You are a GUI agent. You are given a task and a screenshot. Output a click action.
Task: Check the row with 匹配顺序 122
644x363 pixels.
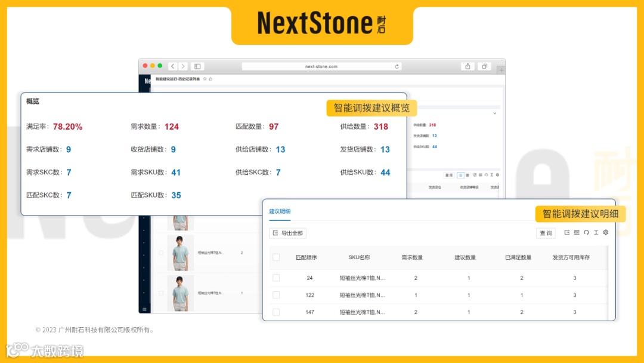point(277,295)
